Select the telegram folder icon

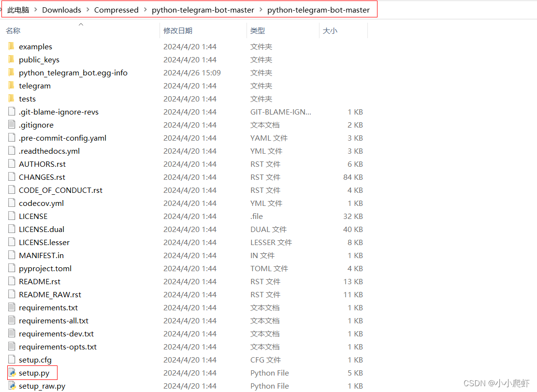(11, 85)
